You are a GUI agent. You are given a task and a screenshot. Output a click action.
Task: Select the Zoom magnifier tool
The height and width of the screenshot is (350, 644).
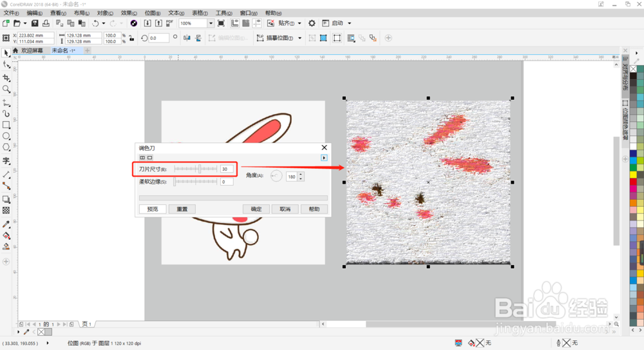[6, 89]
